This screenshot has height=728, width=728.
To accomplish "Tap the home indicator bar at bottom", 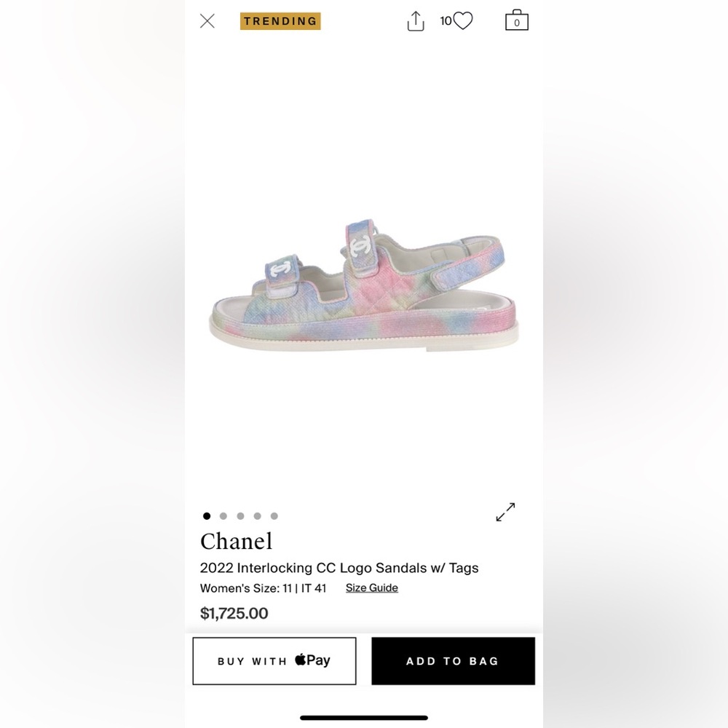I will pos(364,716).
